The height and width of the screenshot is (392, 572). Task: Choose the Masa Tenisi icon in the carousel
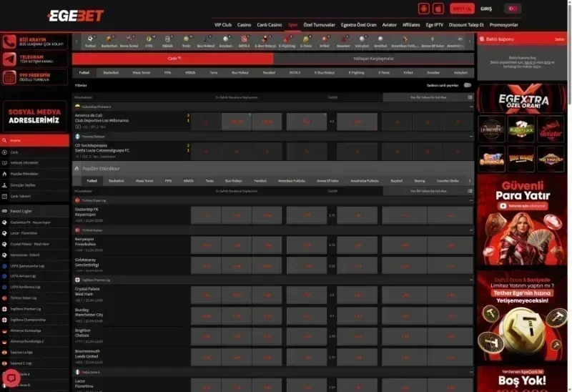(129, 39)
